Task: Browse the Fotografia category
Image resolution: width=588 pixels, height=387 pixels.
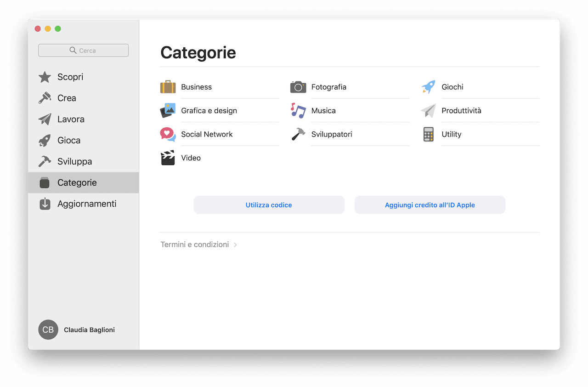Action: [x=329, y=87]
